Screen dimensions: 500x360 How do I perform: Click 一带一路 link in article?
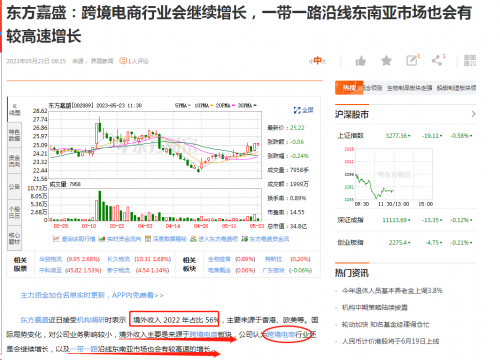click(x=84, y=349)
